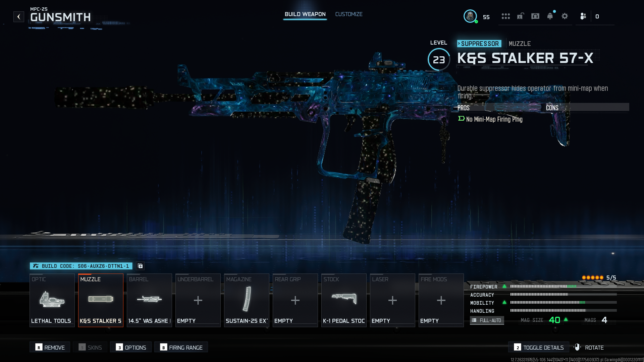
Task: Go back with the arrow beside Gunsmith
Action: click(x=19, y=17)
